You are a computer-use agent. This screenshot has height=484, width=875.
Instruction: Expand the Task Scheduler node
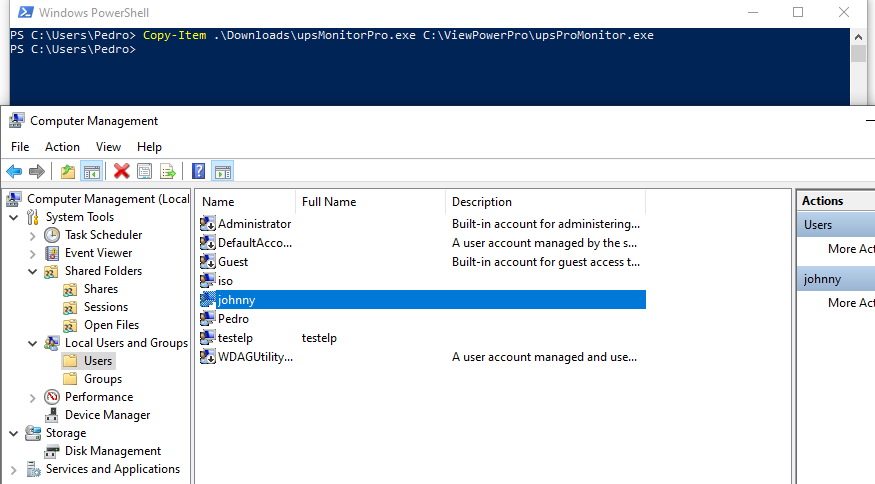(x=32, y=236)
